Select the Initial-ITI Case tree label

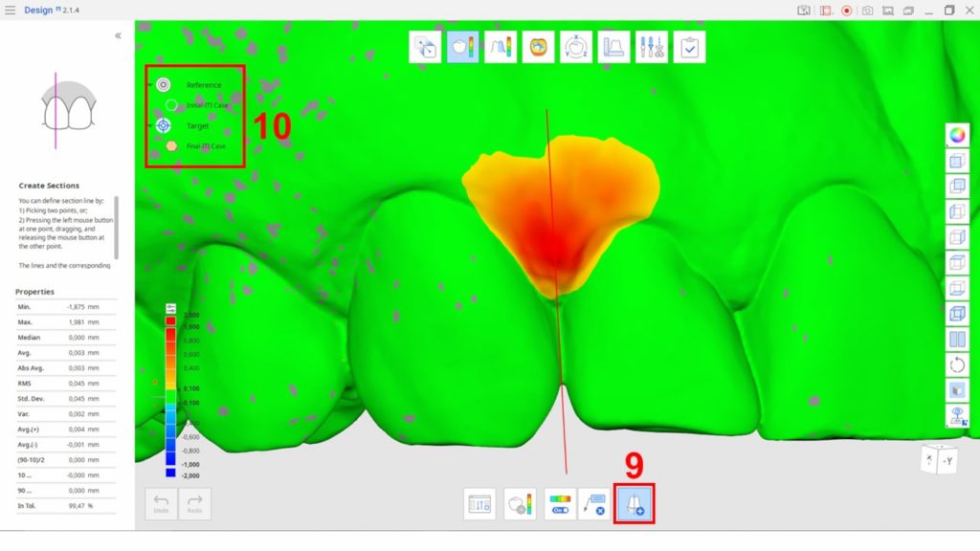pos(208,105)
